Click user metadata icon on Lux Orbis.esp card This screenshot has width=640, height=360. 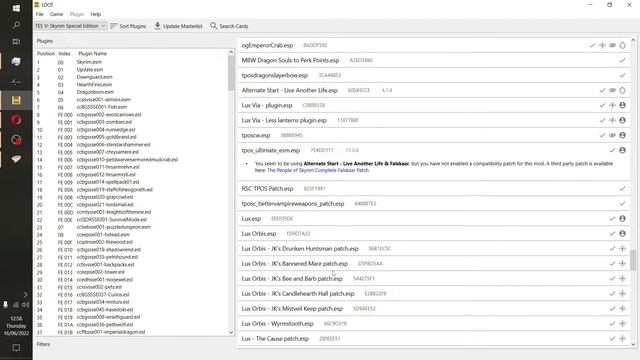click(622, 233)
